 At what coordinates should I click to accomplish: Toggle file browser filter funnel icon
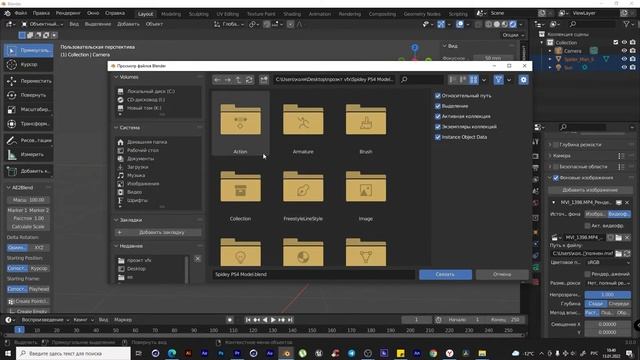pos(498,80)
